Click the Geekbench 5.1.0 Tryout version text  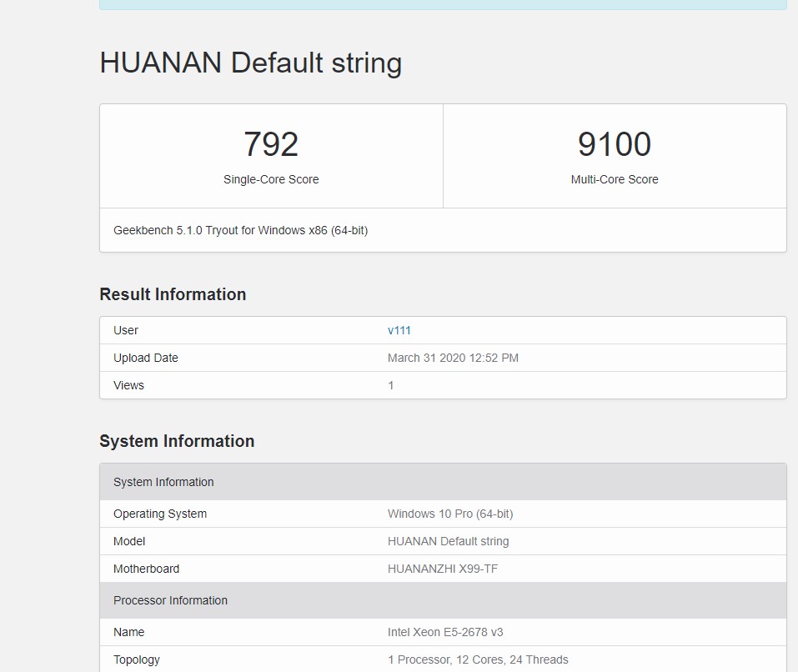click(240, 230)
